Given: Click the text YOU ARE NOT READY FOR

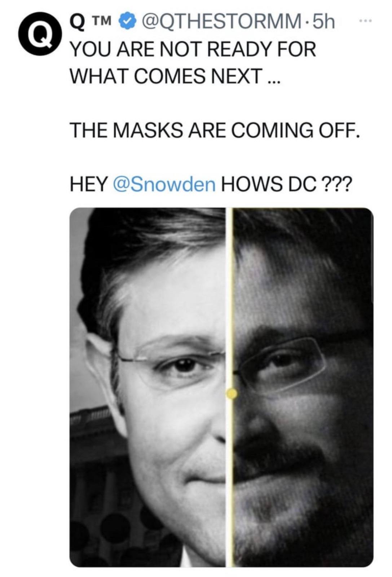Looking at the screenshot, I should pos(193,49).
